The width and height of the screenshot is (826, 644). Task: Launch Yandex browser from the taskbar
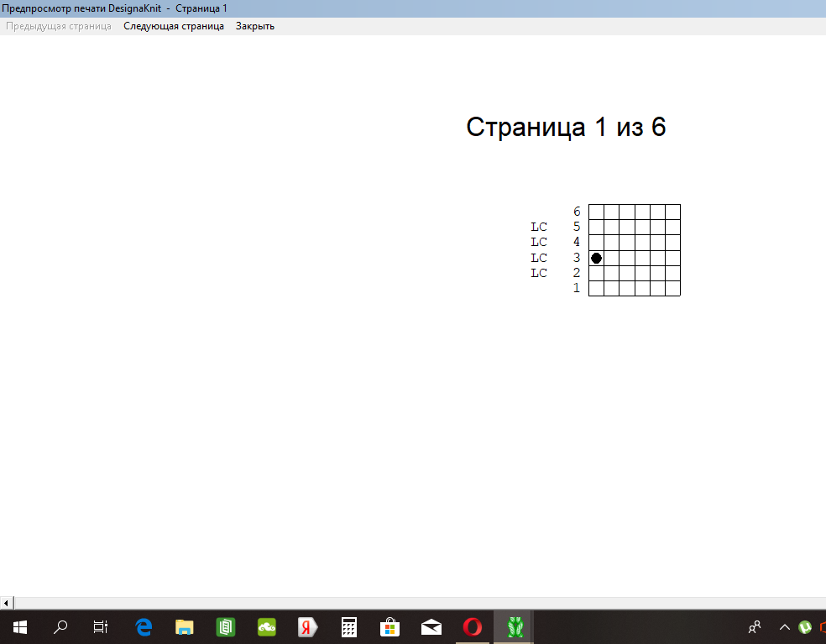click(x=307, y=627)
